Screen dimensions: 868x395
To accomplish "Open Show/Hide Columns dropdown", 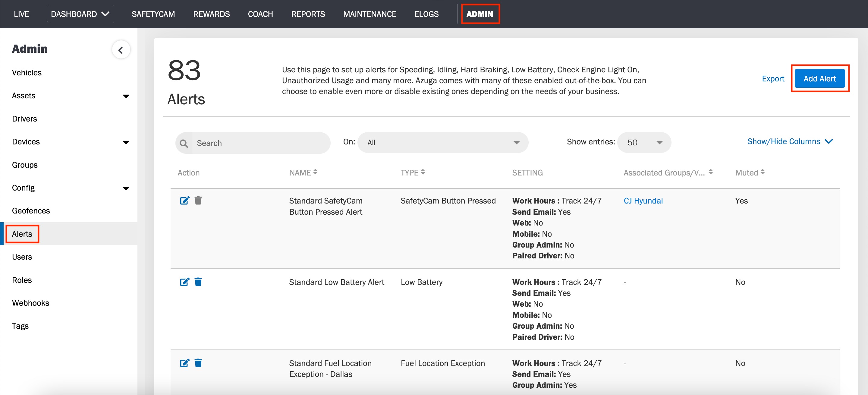I will click(x=790, y=141).
